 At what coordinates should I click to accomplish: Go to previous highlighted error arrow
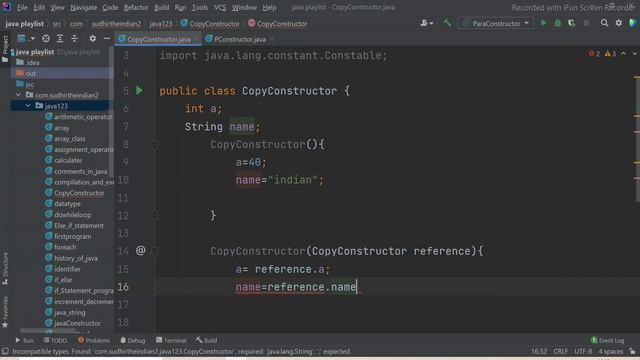[x=623, y=53]
